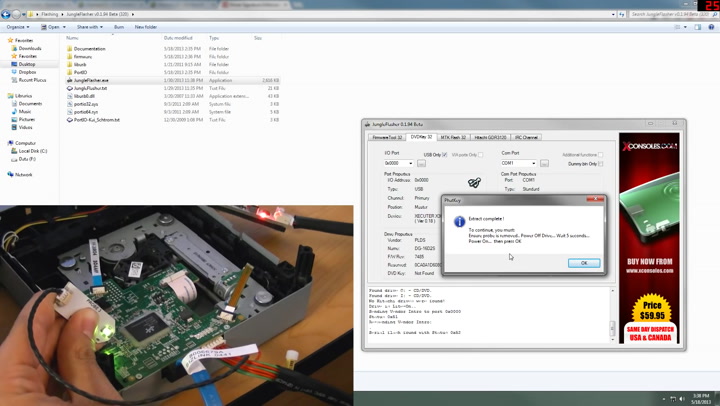Open the Com Port COM1 dropdown
The width and height of the screenshot is (720, 406).
[533, 163]
